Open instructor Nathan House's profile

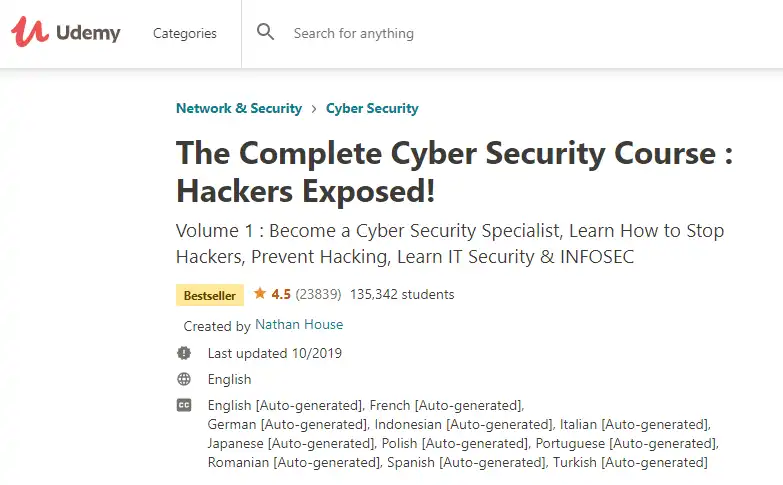click(x=299, y=325)
